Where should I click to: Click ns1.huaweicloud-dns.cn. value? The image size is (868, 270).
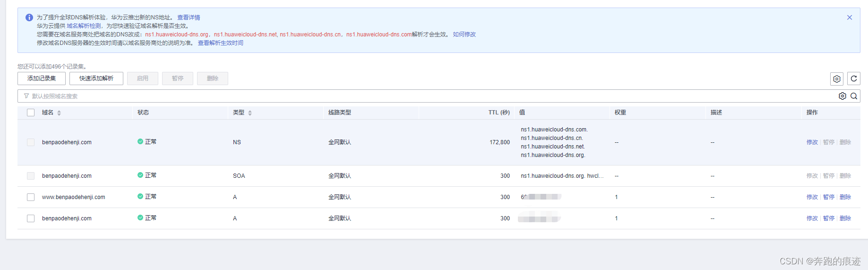(552, 138)
